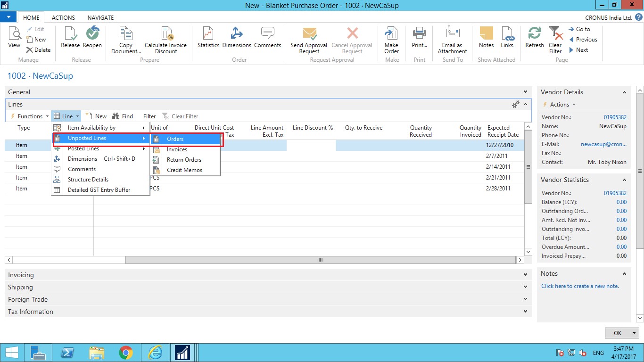Image resolution: width=644 pixels, height=362 pixels.
Task: Go to the Next record
Action: [578, 50]
